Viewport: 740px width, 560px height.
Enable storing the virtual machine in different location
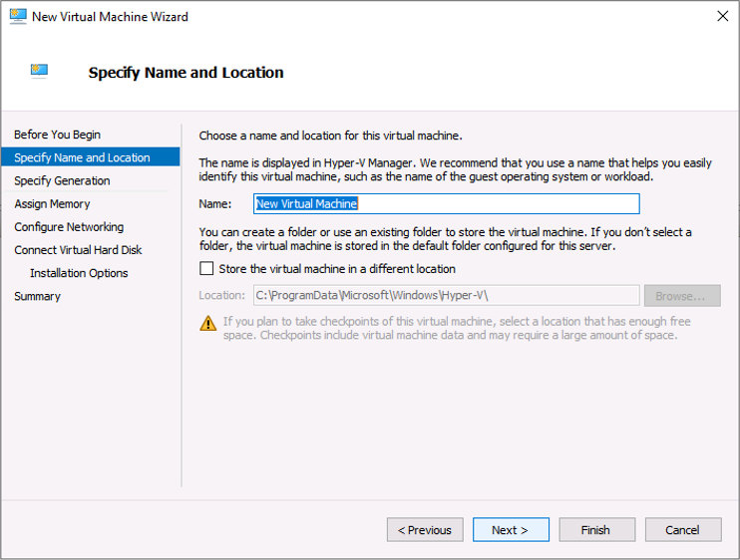[x=207, y=269]
